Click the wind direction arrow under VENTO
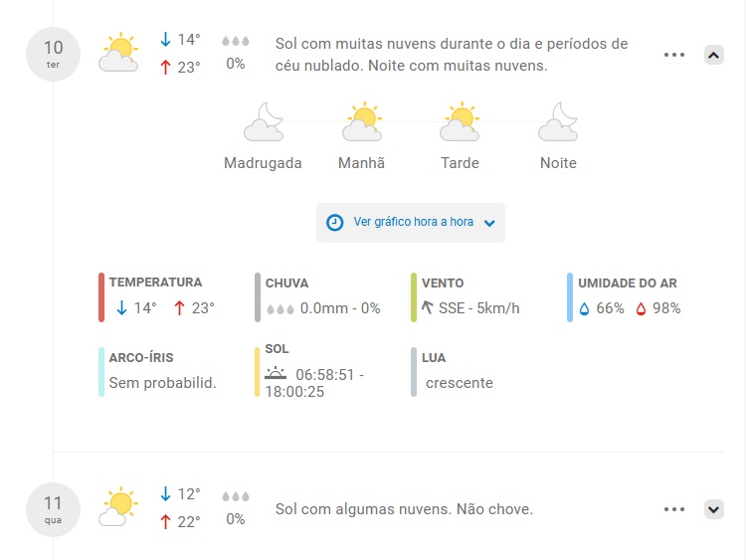This screenshot has height=560, width=746. pos(428,307)
